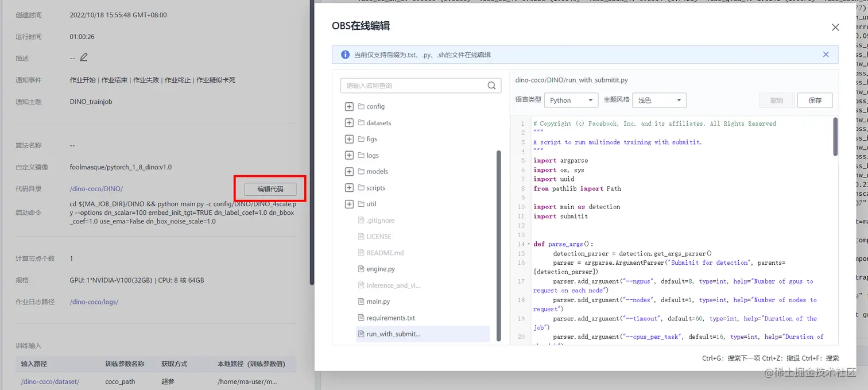The width and height of the screenshot is (868, 390).
Task: Click code line 8 'from pathlib import Path'
Action: click(577, 188)
